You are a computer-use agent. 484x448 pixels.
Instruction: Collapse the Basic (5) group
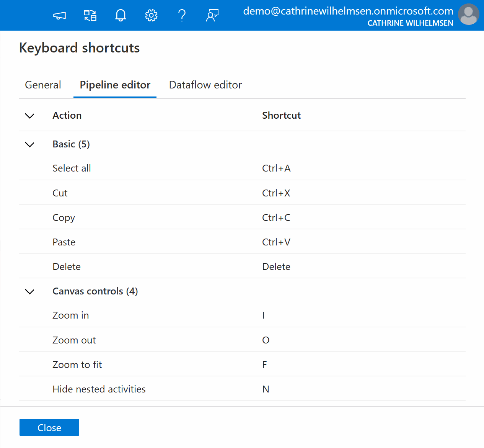[x=29, y=144]
